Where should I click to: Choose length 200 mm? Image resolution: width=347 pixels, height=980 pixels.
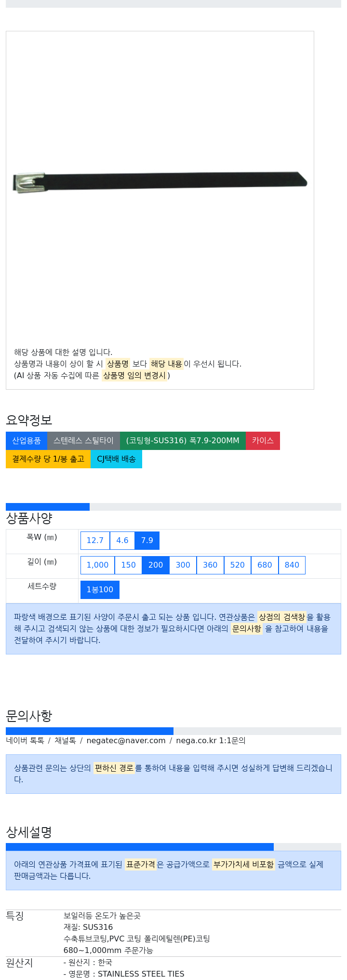point(156,565)
